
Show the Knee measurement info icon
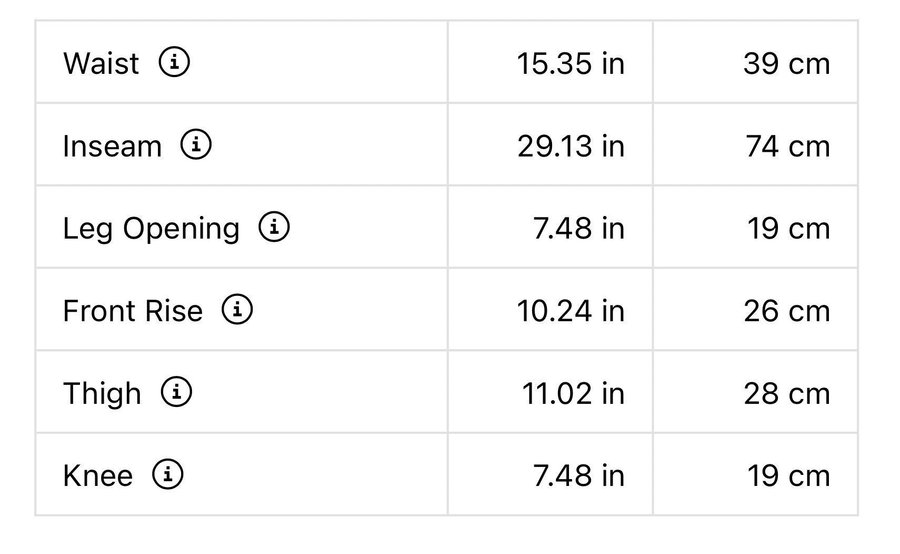167,475
